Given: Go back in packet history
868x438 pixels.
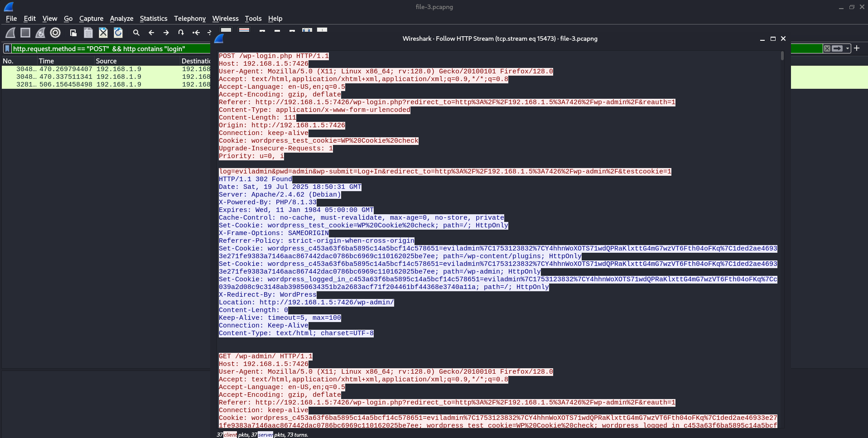Looking at the screenshot, I should click(151, 33).
